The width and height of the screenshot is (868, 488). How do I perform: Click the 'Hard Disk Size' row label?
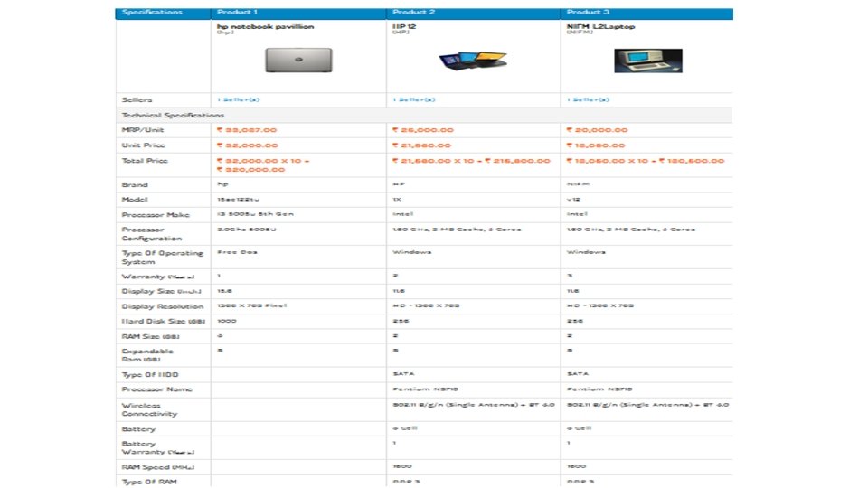click(x=164, y=321)
